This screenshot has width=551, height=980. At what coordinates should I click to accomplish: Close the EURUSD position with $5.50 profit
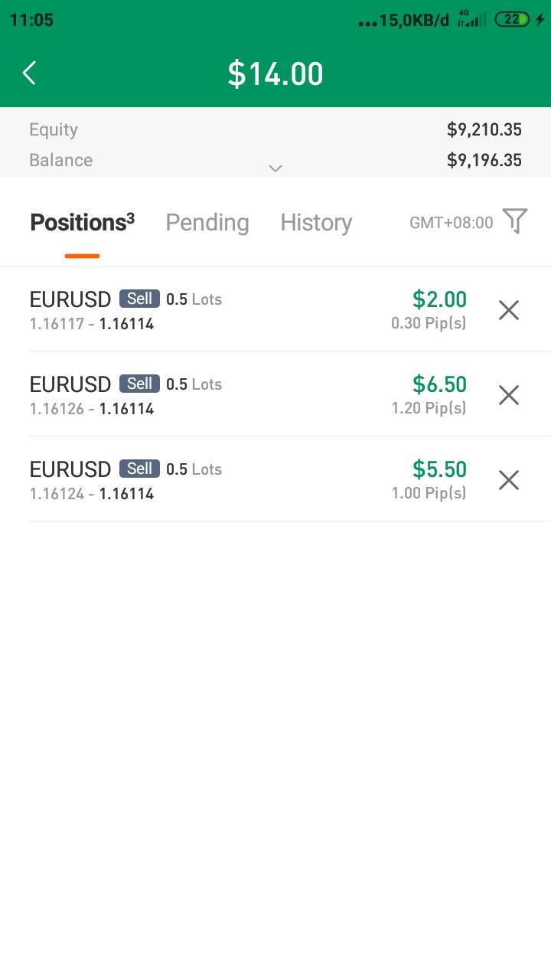click(509, 480)
